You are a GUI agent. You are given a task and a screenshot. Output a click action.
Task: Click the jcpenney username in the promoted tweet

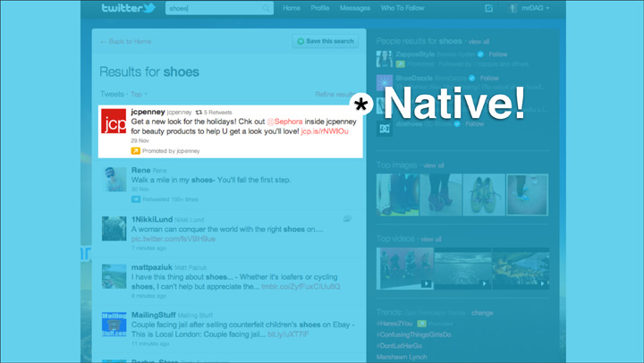(148, 112)
